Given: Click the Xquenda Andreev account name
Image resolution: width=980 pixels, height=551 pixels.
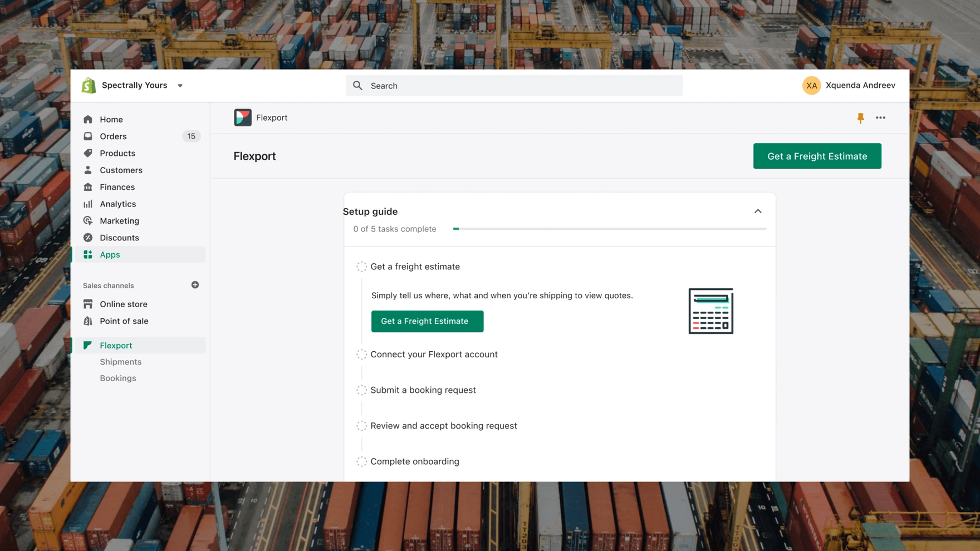Looking at the screenshot, I should click(860, 85).
